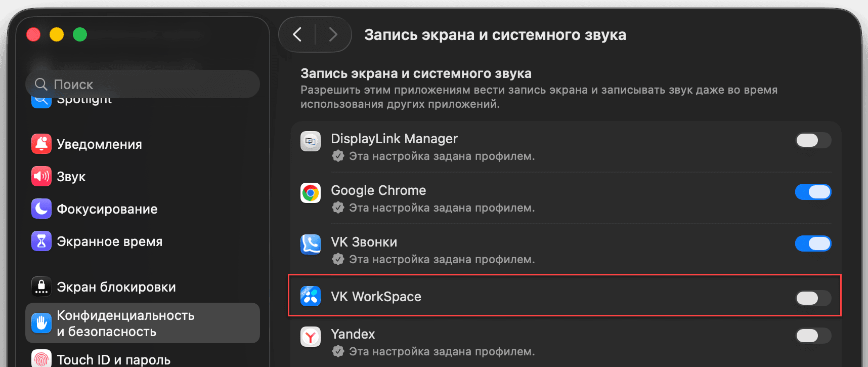868x367 pixels.
Task: Click the profile badge under DisplayLink Manager
Action: click(338, 156)
